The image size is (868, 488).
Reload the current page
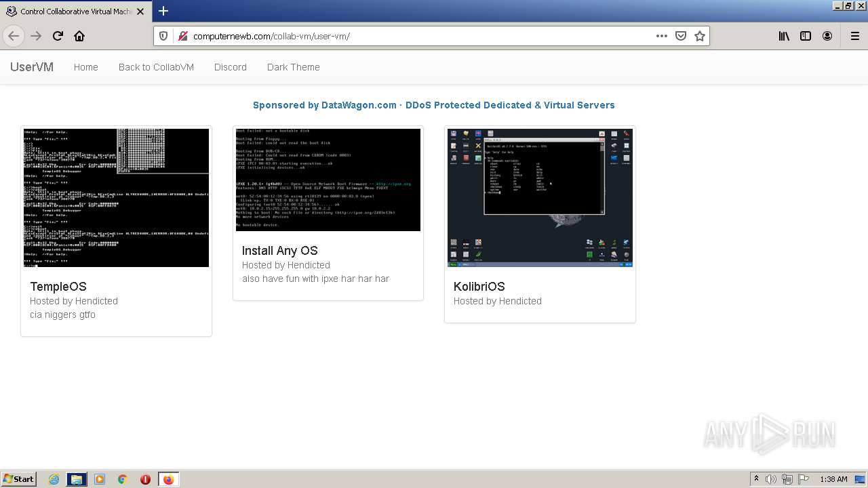point(58,36)
